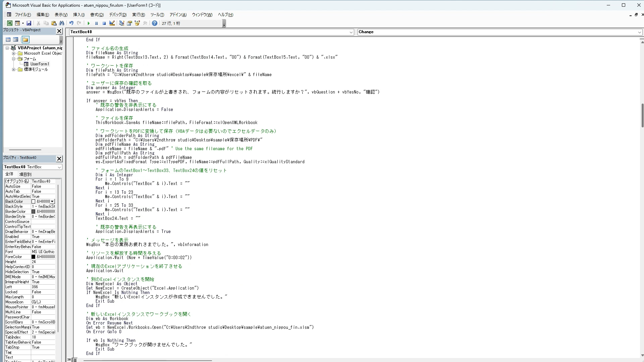Undo the last edit
Image resolution: width=644 pixels, height=362 pixels.
click(71, 23)
